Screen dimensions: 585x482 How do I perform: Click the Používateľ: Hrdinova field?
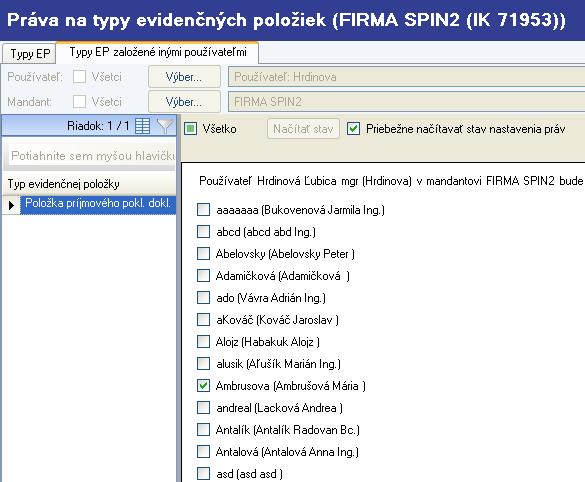point(406,77)
